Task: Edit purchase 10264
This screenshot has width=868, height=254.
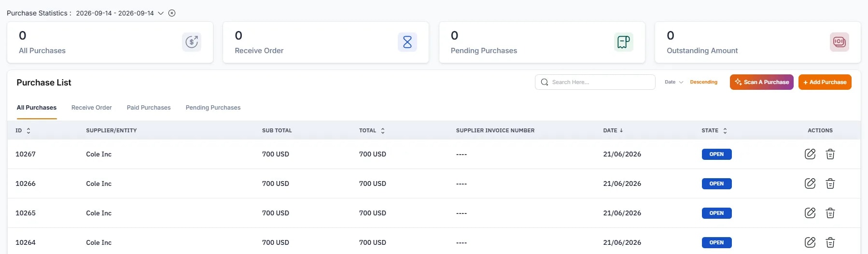Action: (x=810, y=242)
